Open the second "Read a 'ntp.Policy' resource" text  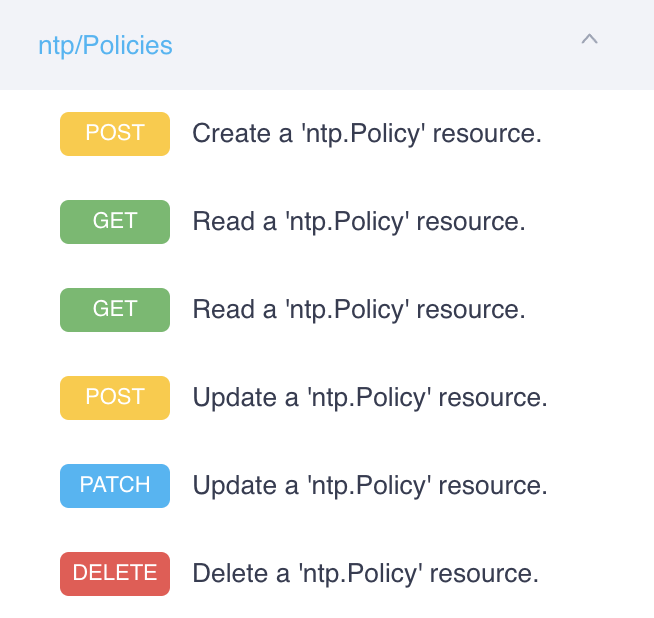pyautogui.click(x=358, y=309)
